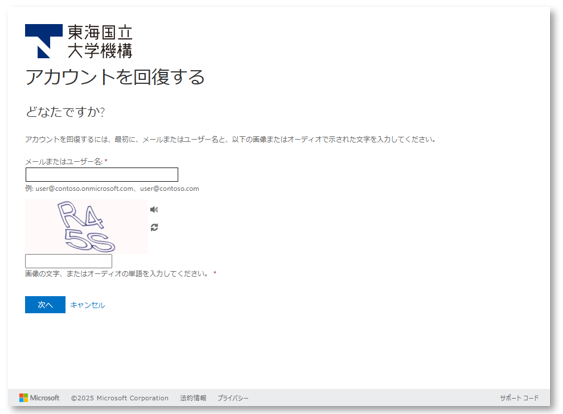This screenshot has height=414, width=563.
Task: Select the キャンセル link
Action: click(x=88, y=305)
